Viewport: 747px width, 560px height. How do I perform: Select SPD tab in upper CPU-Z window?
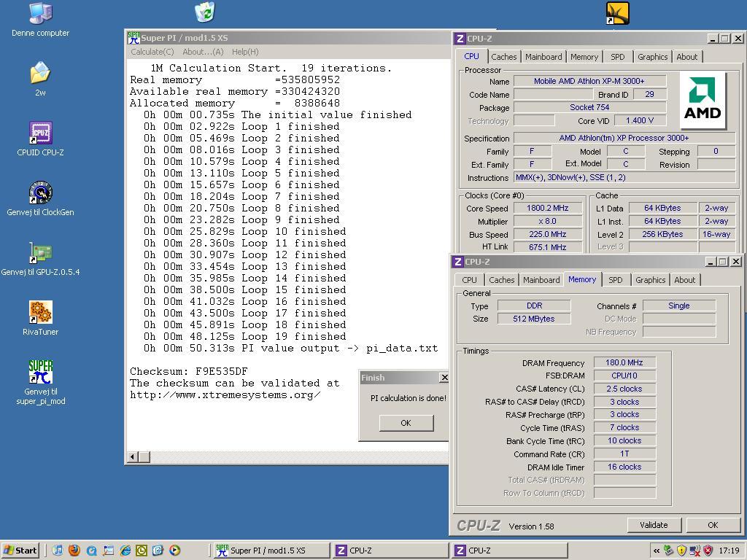[617, 57]
